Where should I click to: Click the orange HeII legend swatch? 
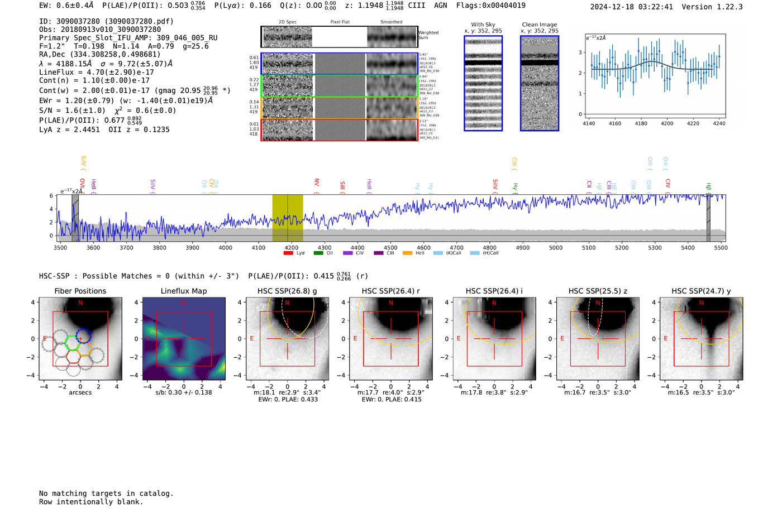(407, 253)
